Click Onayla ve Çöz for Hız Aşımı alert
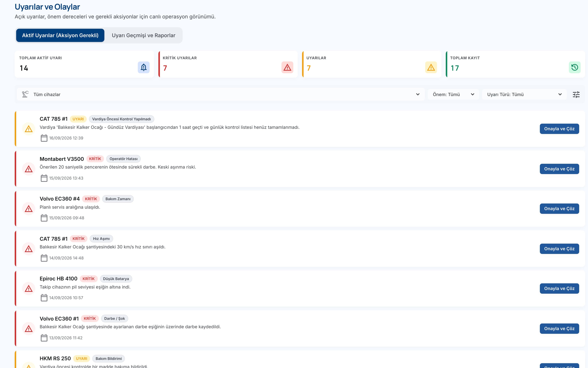The width and height of the screenshot is (588, 368). point(559,249)
